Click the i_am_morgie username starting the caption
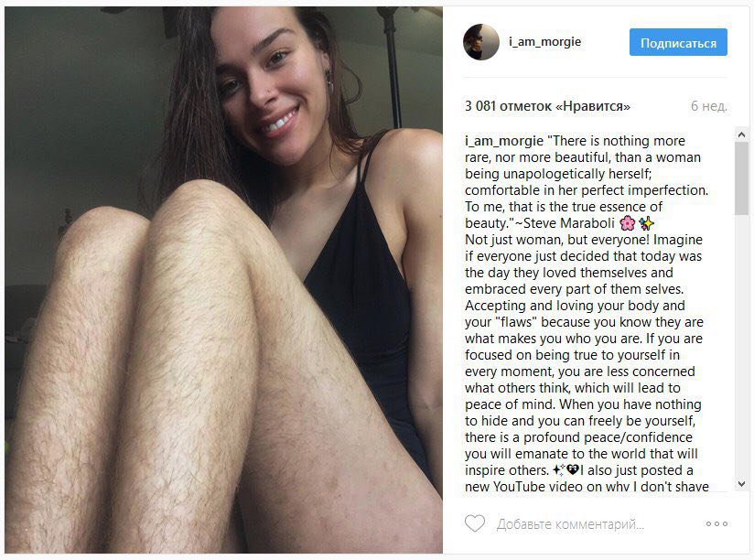 point(504,141)
